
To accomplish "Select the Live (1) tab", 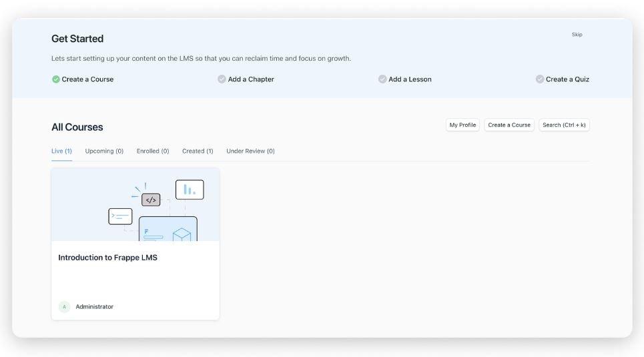I will pos(61,151).
